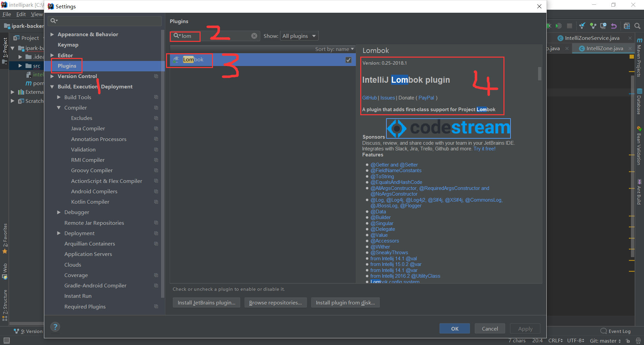644x345 pixels.
Task: Open the GitHub link in Lombok description
Action: click(x=370, y=98)
